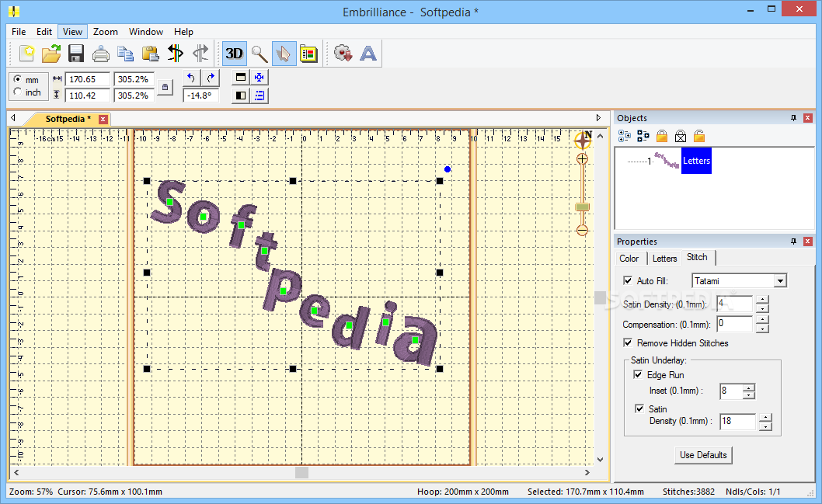Click the half-black split panel icon
This screenshot has width=822, height=504.
241,96
